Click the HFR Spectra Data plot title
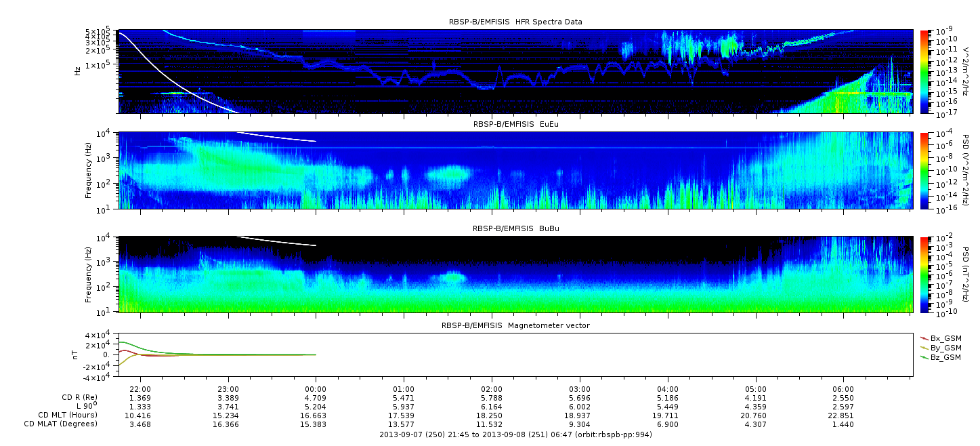The height and width of the screenshot is (446, 980). [x=515, y=22]
